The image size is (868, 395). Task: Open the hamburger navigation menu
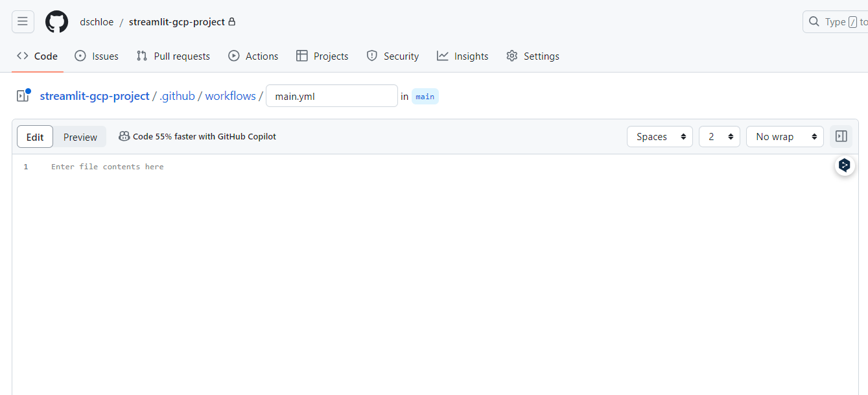pyautogui.click(x=23, y=21)
